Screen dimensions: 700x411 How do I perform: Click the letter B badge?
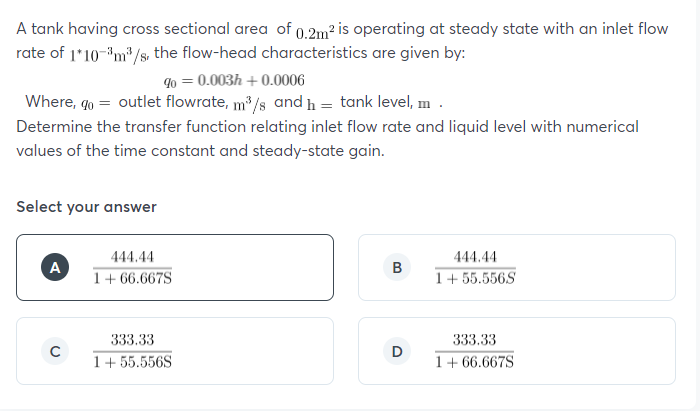point(397,267)
